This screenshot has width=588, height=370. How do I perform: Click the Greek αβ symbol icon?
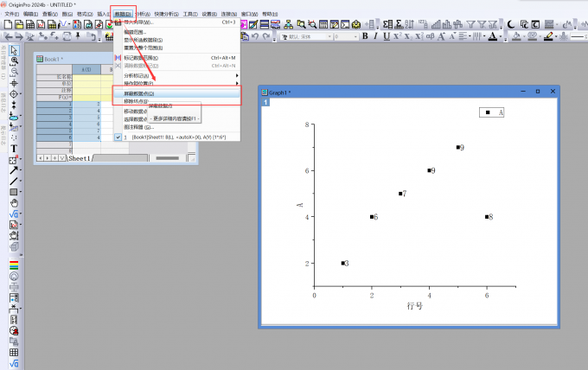coord(430,36)
